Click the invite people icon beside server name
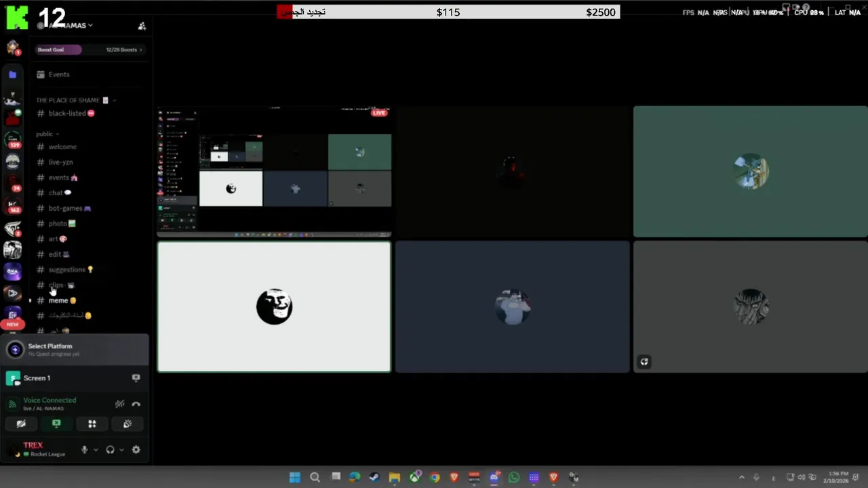Image resolution: width=868 pixels, height=488 pixels. (x=142, y=26)
